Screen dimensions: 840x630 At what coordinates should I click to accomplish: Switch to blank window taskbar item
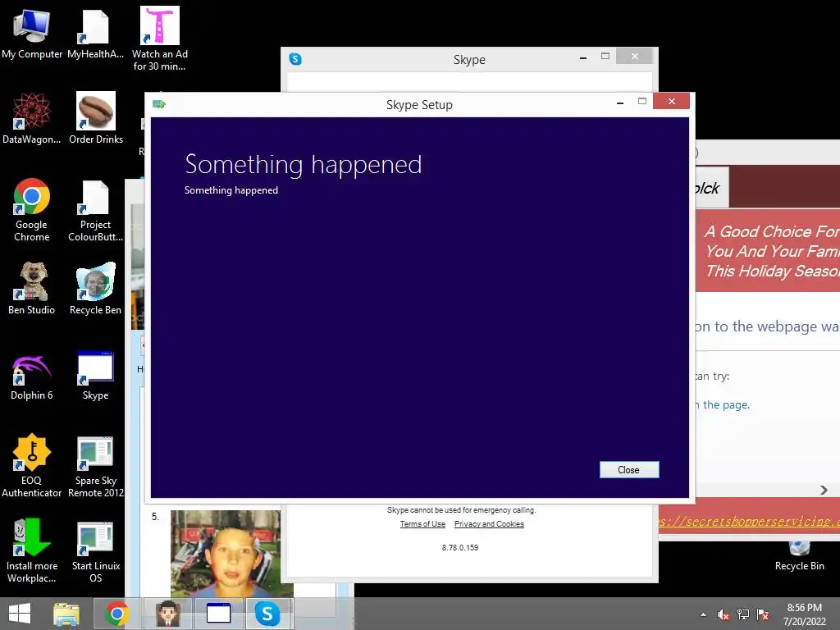coord(218,614)
